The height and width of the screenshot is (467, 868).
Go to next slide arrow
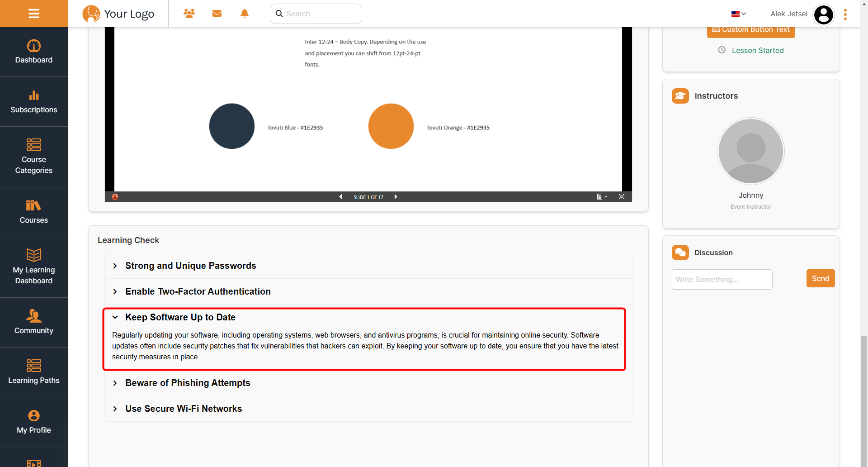tap(396, 197)
